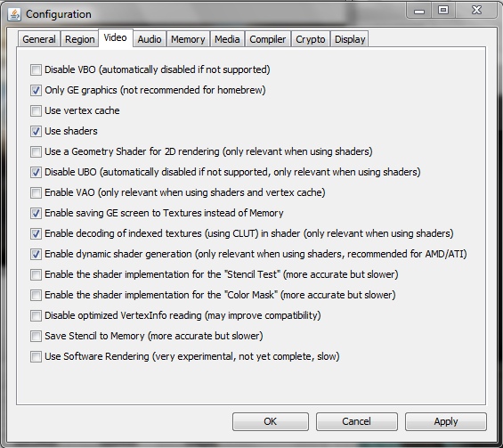This screenshot has height=448, width=503.
Task: Confirm settings with OK button
Action: 271,421
